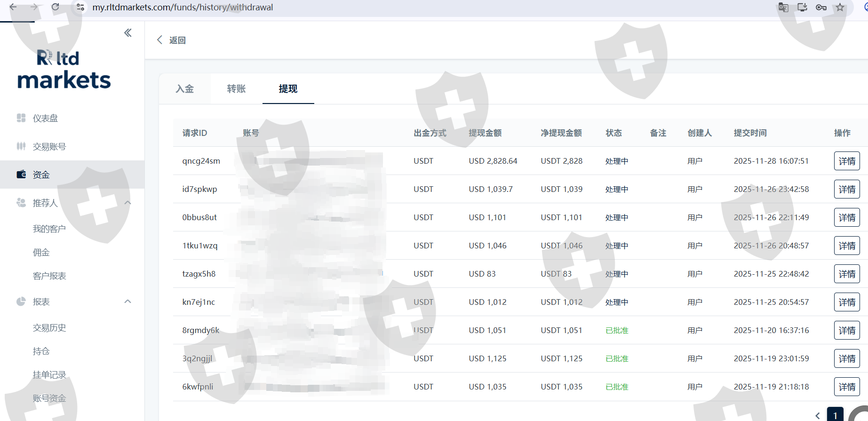Open 详情 for request tzagx5h8
868x421 pixels.
click(847, 274)
